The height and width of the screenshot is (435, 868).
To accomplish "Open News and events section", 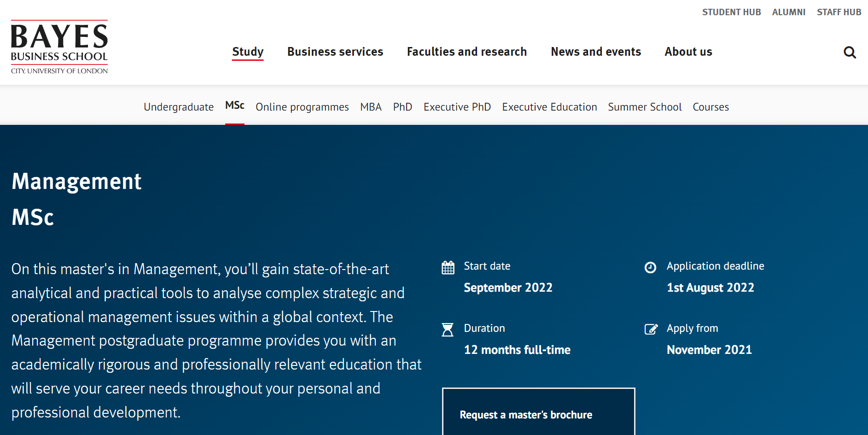I will coord(595,52).
